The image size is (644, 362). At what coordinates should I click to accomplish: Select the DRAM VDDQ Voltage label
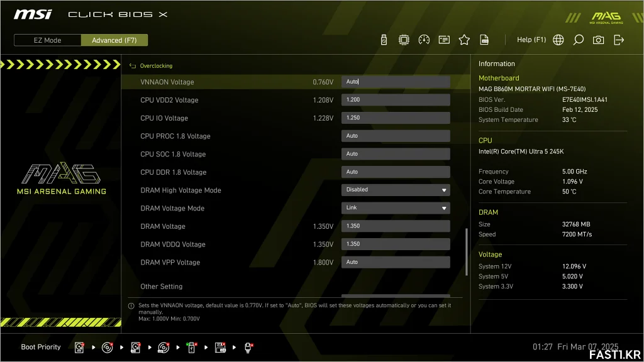coord(173,244)
